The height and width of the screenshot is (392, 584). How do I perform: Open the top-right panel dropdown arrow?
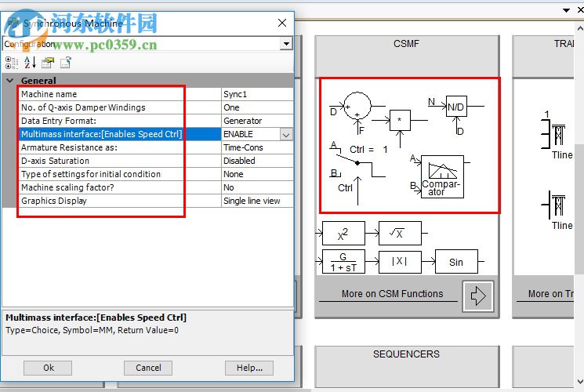pyautogui.click(x=567, y=10)
